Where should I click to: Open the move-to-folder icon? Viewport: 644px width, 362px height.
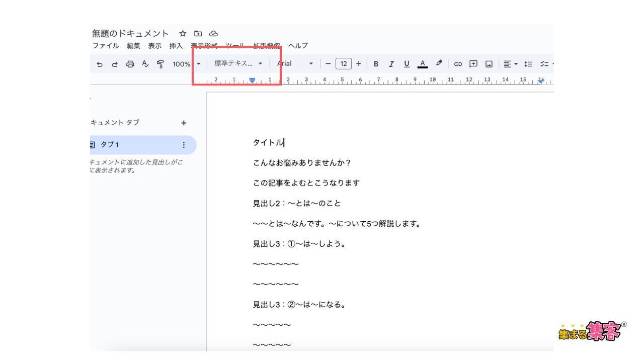pos(198,34)
